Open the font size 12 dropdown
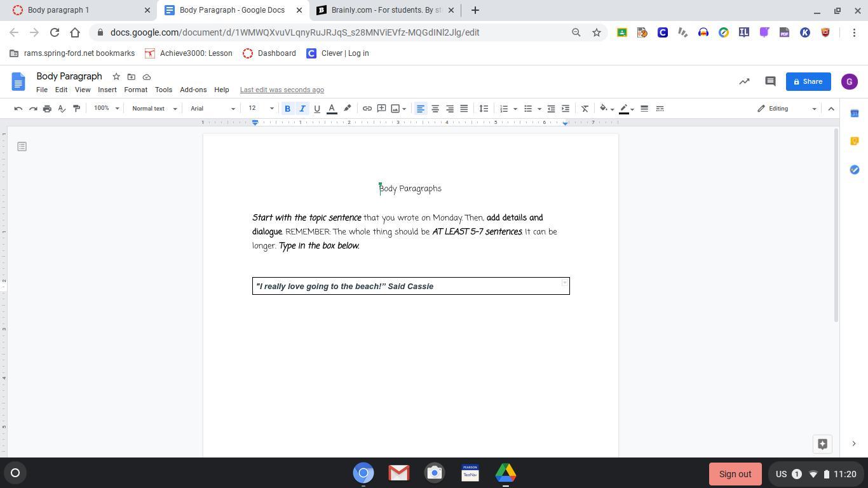 tap(261, 109)
